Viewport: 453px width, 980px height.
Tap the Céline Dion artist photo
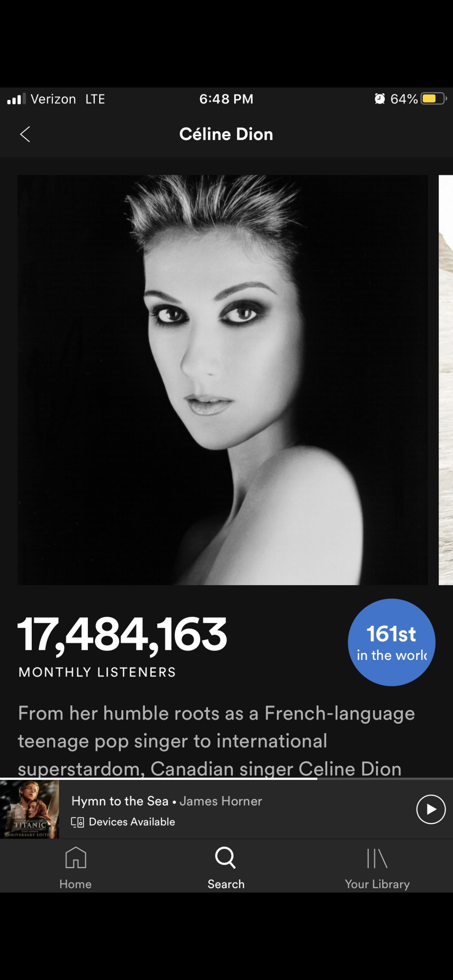click(x=223, y=380)
